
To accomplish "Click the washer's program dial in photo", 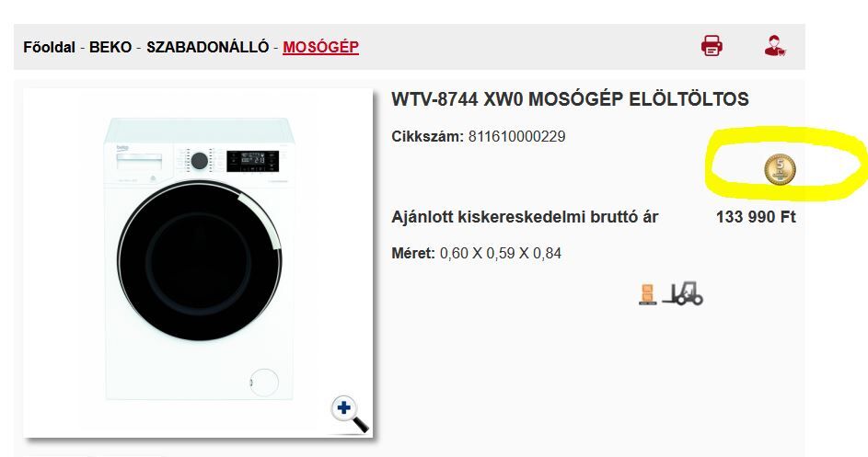I will point(200,161).
